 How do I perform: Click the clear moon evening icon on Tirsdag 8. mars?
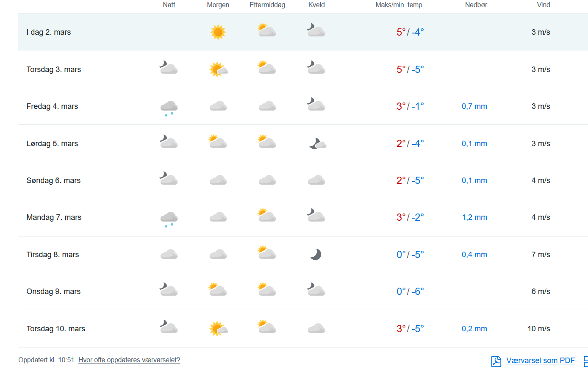point(316,254)
